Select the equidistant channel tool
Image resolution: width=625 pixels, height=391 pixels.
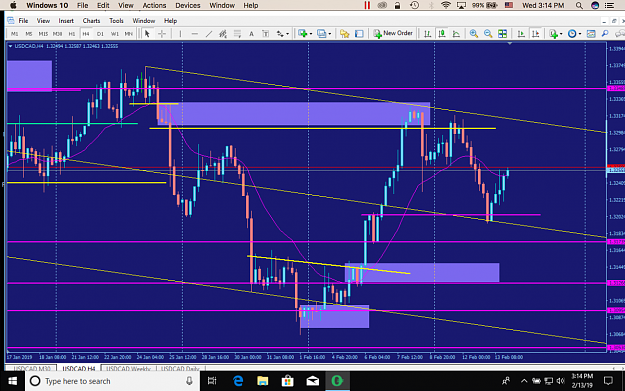[x=223, y=34]
